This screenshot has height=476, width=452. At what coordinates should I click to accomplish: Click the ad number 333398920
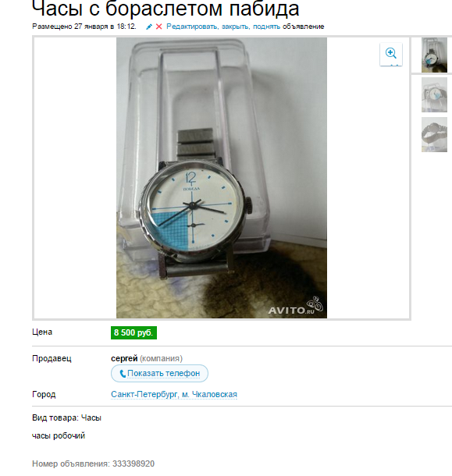(x=133, y=464)
